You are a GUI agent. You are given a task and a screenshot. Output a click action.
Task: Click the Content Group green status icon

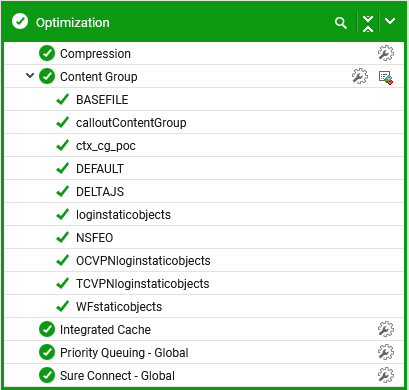pyautogui.click(x=47, y=76)
